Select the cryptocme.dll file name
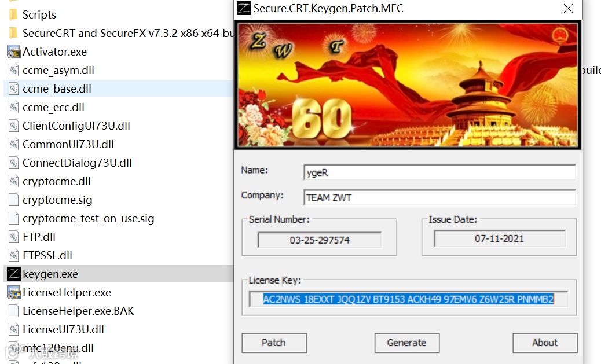 point(57,181)
